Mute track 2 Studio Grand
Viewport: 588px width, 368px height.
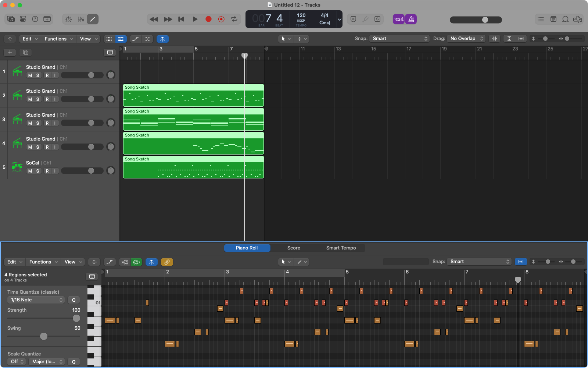coord(30,99)
